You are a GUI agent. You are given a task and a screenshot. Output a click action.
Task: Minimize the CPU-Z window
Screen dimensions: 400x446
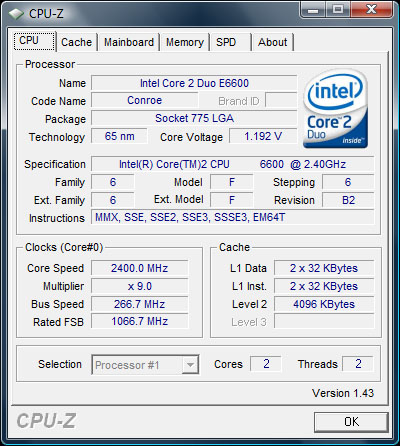pos(313,10)
